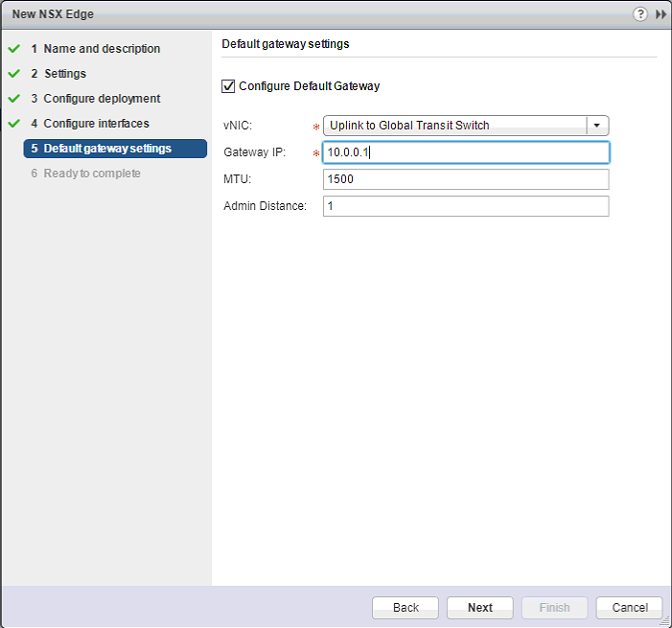
Task: Click the Back button
Action: pyautogui.click(x=406, y=608)
